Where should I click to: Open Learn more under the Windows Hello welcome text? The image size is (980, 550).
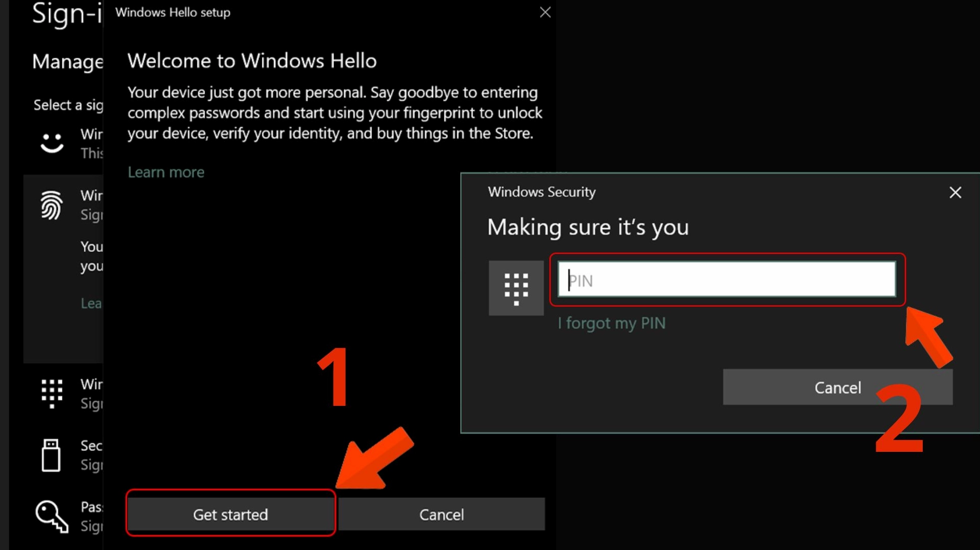[x=166, y=172]
